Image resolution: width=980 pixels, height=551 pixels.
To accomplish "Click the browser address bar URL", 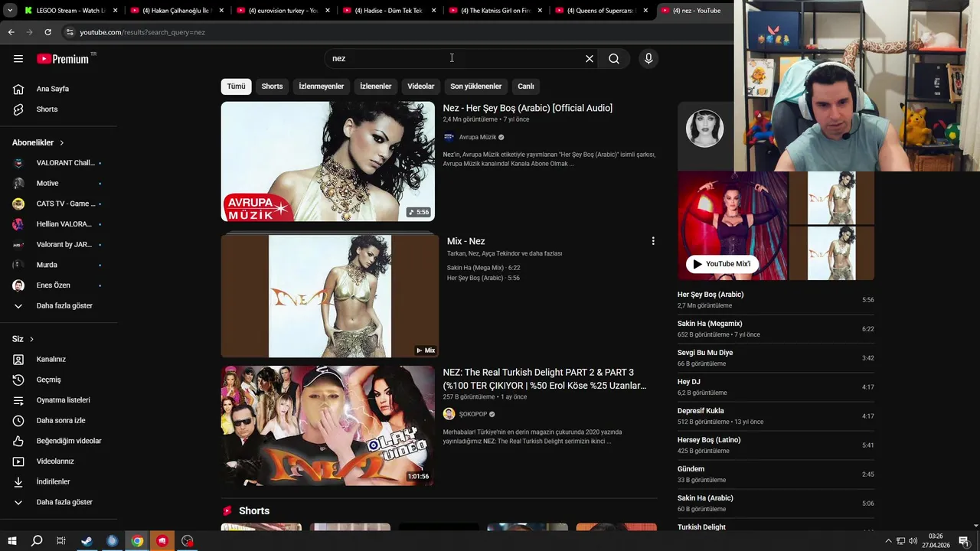I will click(x=142, y=32).
